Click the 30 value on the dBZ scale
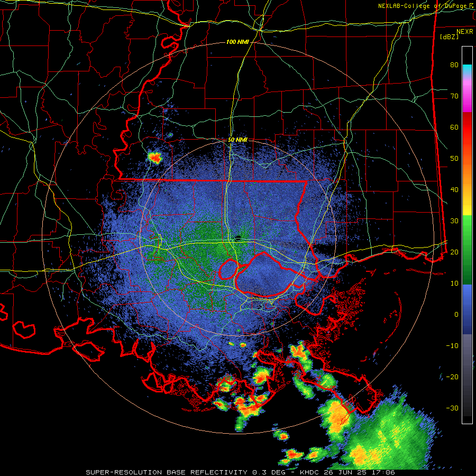 point(454,221)
